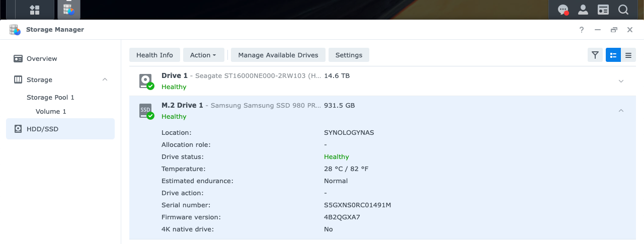Minimize the Storage Manager window
Viewport: 644px width, 244px height.
598,30
